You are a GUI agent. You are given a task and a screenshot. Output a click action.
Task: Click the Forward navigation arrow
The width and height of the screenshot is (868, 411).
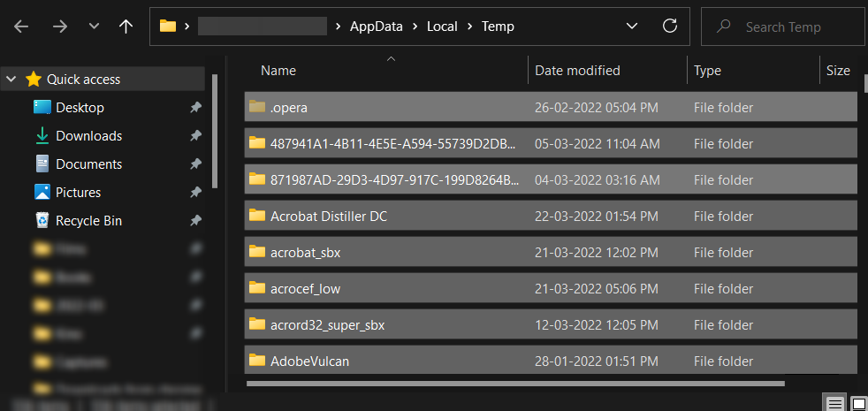tap(60, 27)
